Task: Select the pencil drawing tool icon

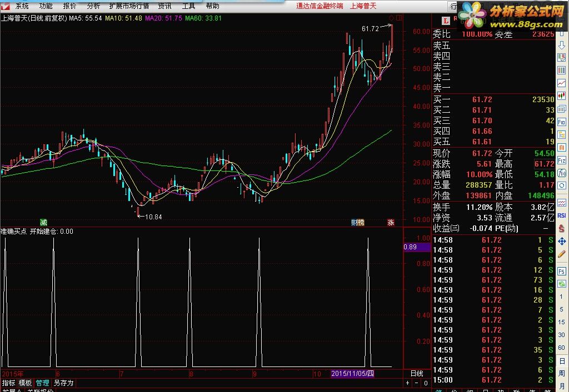Action: click(561, 254)
